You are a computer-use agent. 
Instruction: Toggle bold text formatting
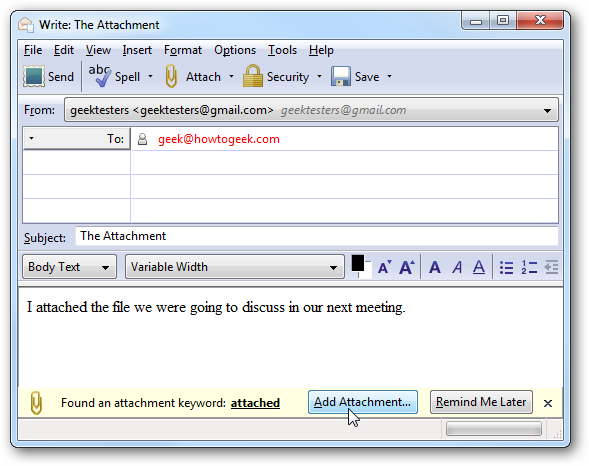tap(435, 267)
